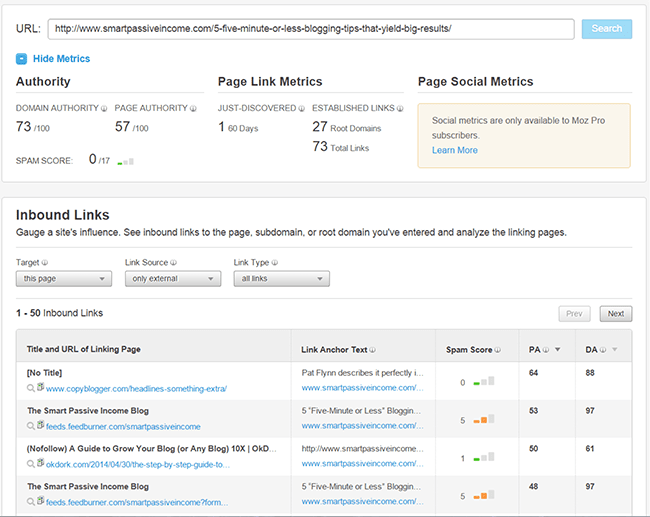The width and height of the screenshot is (650, 517).
Task: Click the Next page button
Action: pos(616,314)
